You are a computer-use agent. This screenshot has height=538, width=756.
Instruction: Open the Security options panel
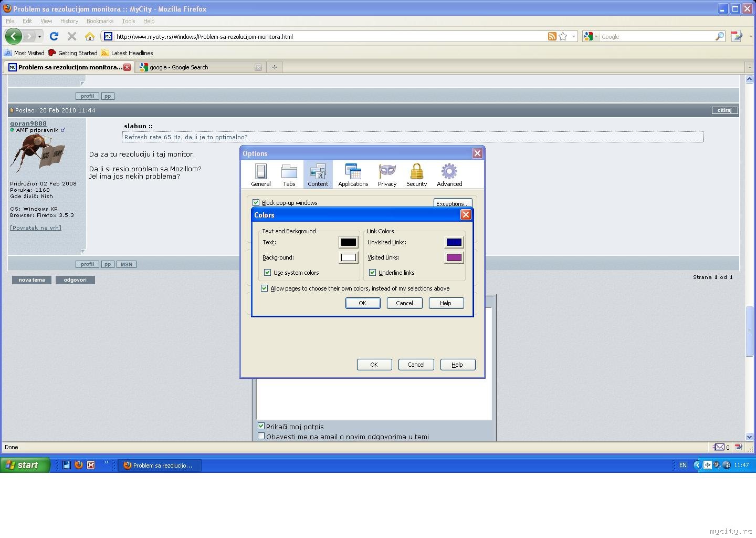(x=417, y=175)
